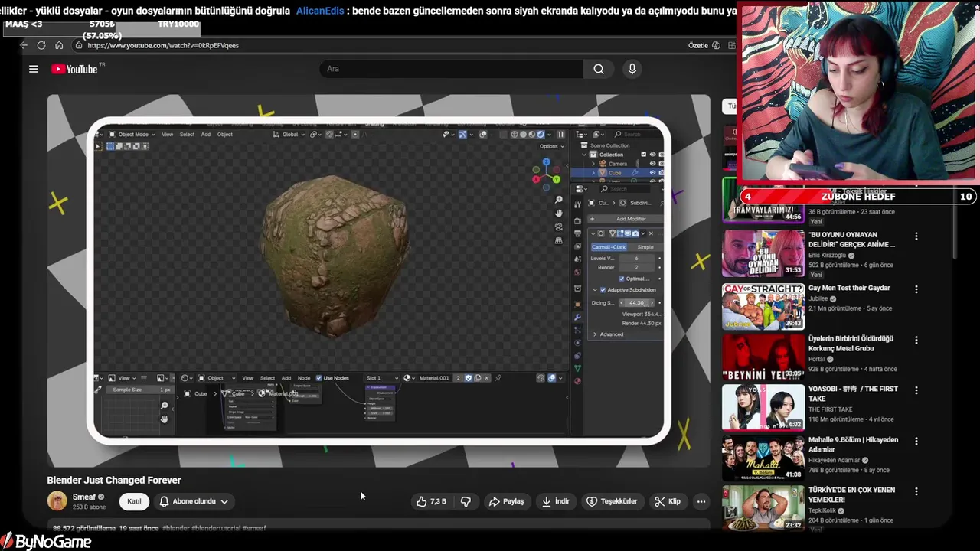The image size is (980, 551).
Task: Toggle Use Nodes checkbox in node editor
Action: [318, 378]
